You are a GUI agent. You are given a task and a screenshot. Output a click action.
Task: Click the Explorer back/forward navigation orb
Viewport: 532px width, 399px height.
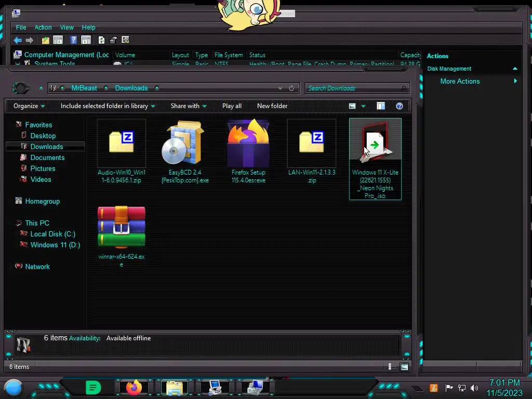point(21,88)
